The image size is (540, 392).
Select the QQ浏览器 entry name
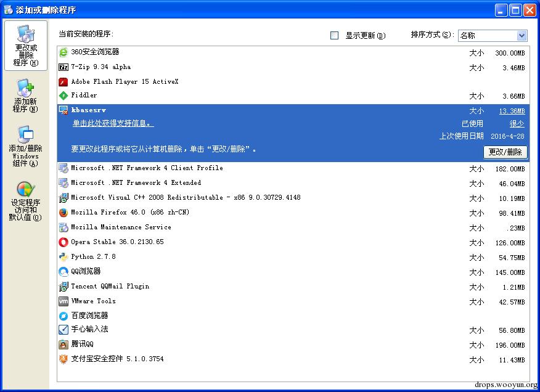point(86,271)
